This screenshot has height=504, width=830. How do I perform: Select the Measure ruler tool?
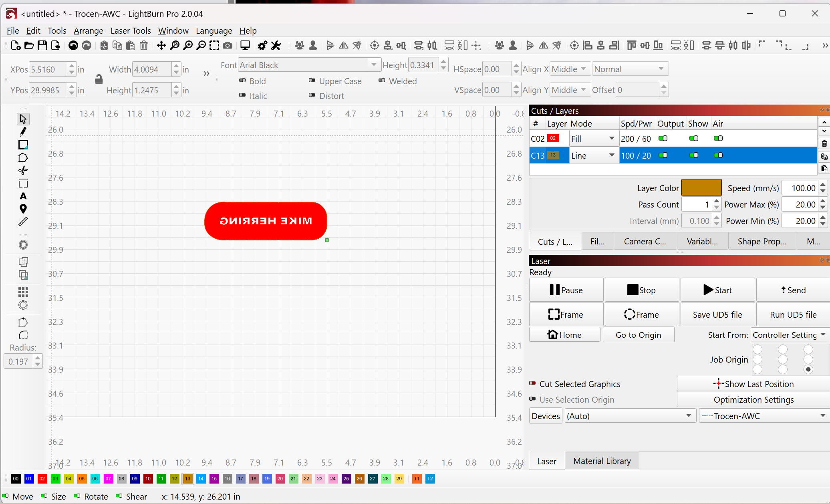coord(23,222)
